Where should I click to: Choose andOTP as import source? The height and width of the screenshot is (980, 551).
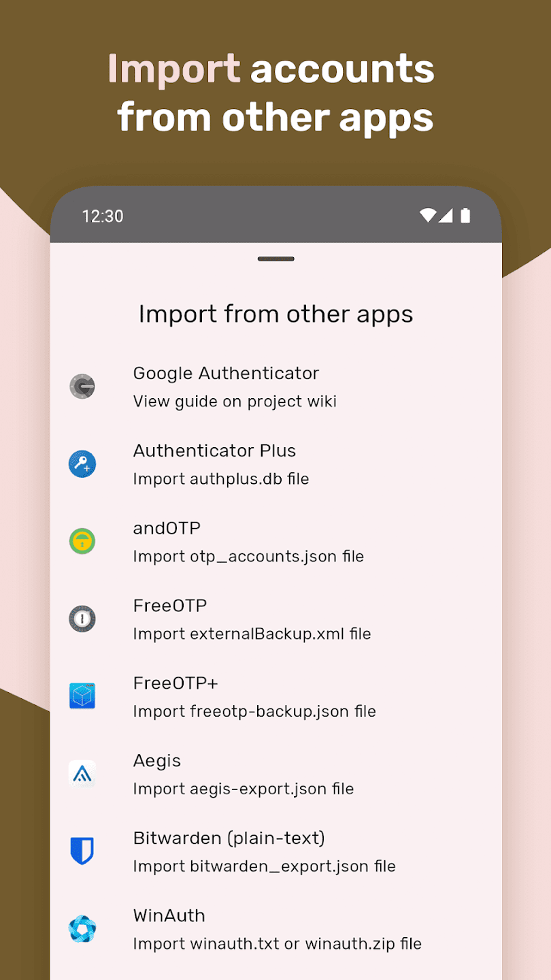(167, 528)
